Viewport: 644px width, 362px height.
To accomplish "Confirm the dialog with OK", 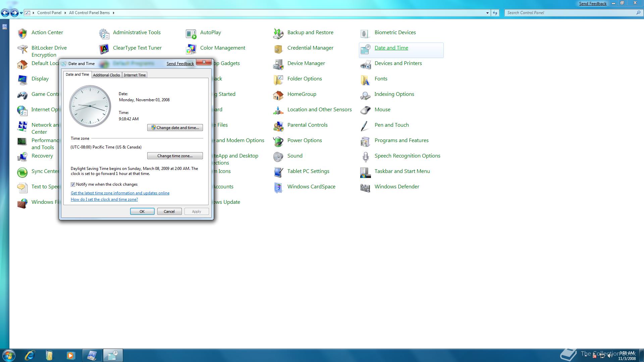I will pos(142,212).
